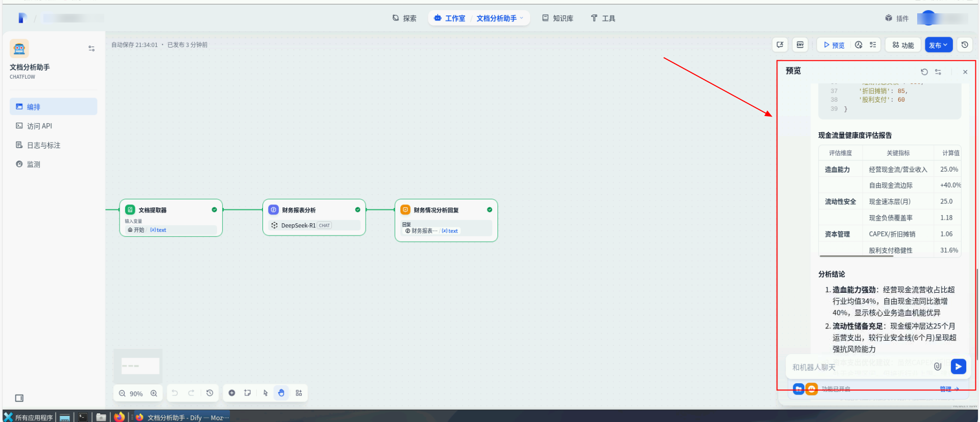Activate the hand pan mode
Image resolution: width=980 pixels, height=422 pixels.
pyautogui.click(x=281, y=393)
